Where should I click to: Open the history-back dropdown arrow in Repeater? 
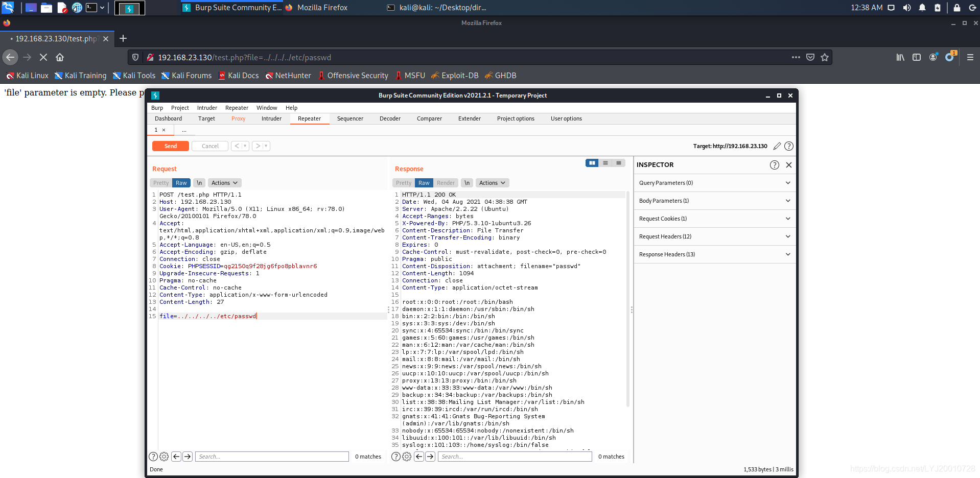click(x=245, y=146)
